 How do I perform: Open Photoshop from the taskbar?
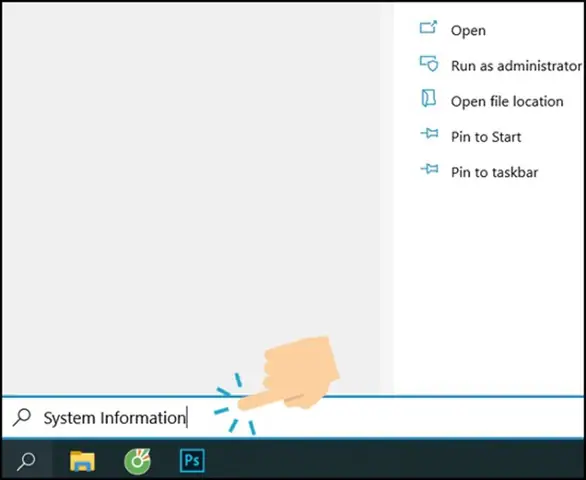click(x=192, y=461)
